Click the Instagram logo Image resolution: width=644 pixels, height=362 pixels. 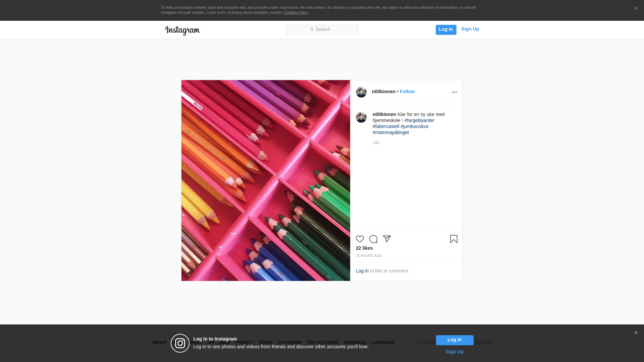[182, 31]
